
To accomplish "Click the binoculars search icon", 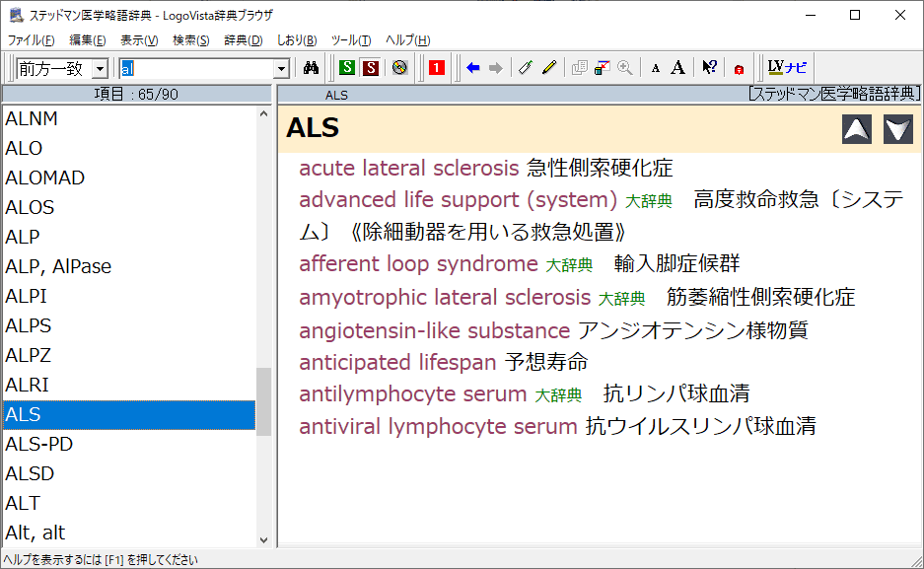I will [x=312, y=68].
